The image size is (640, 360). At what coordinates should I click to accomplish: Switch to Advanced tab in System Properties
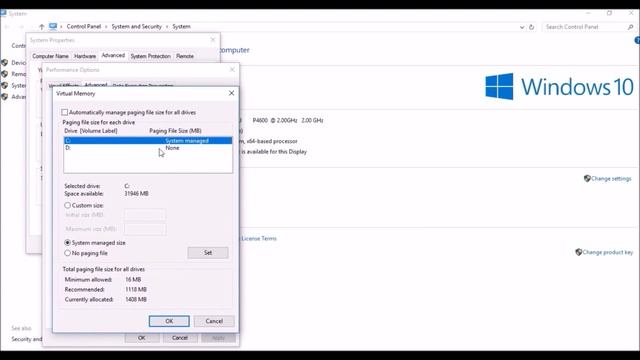pyautogui.click(x=113, y=55)
